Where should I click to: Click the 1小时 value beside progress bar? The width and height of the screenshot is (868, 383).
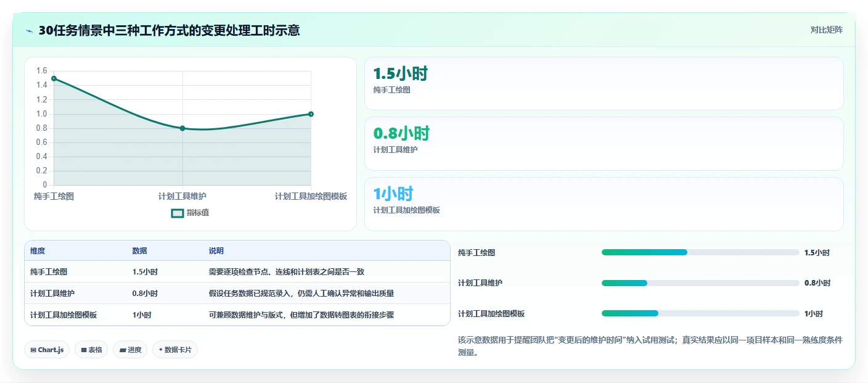click(813, 314)
